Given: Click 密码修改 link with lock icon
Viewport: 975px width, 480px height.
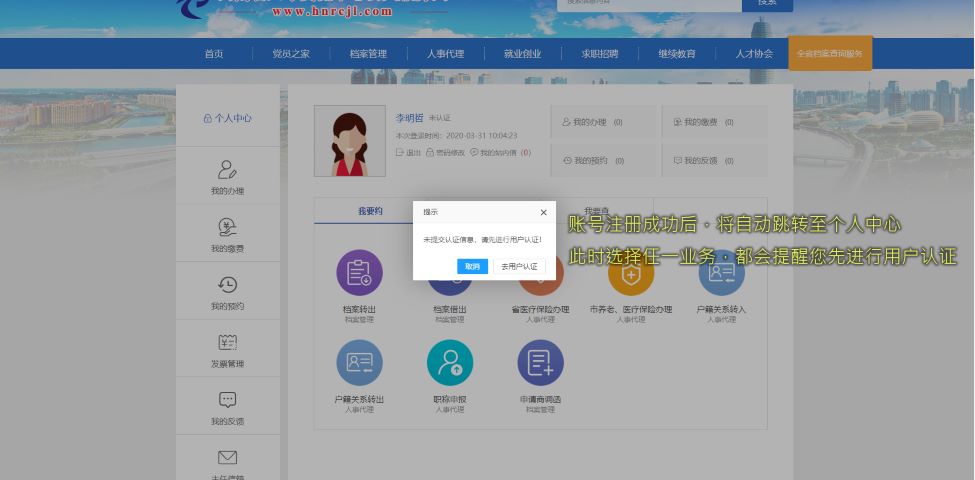Looking at the screenshot, I should [x=445, y=152].
